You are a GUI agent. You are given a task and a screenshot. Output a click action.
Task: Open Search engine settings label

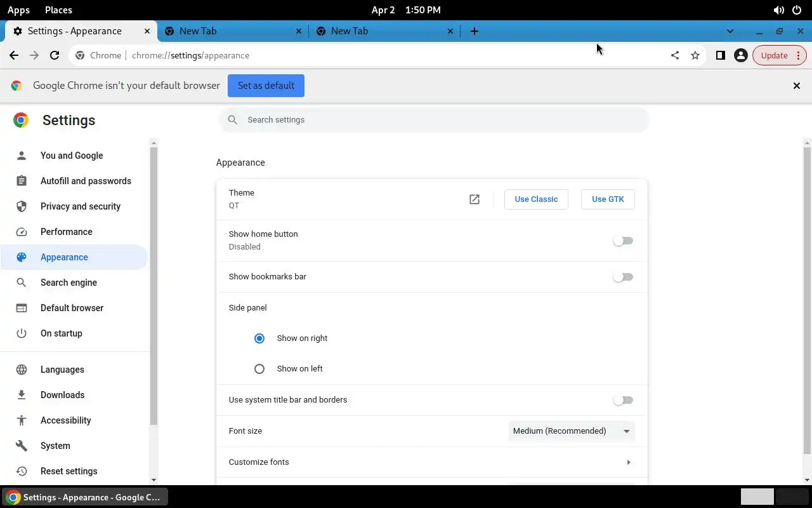[x=69, y=283]
